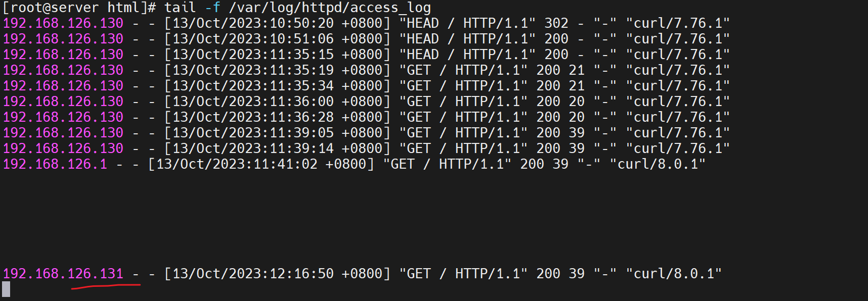The width and height of the screenshot is (868, 301).
Task: Click the IP address 192.168.126.1 in the 11:41:02 entry
Action: pyautogui.click(x=55, y=164)
